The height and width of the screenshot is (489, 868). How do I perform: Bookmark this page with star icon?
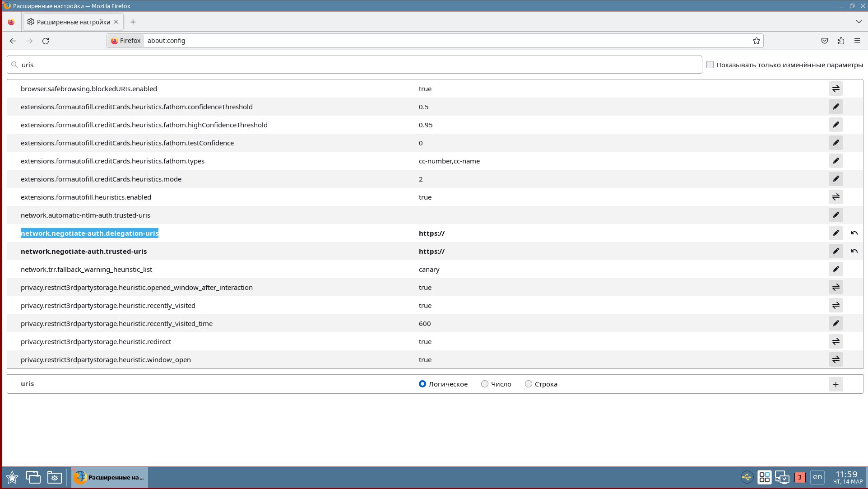757,41
